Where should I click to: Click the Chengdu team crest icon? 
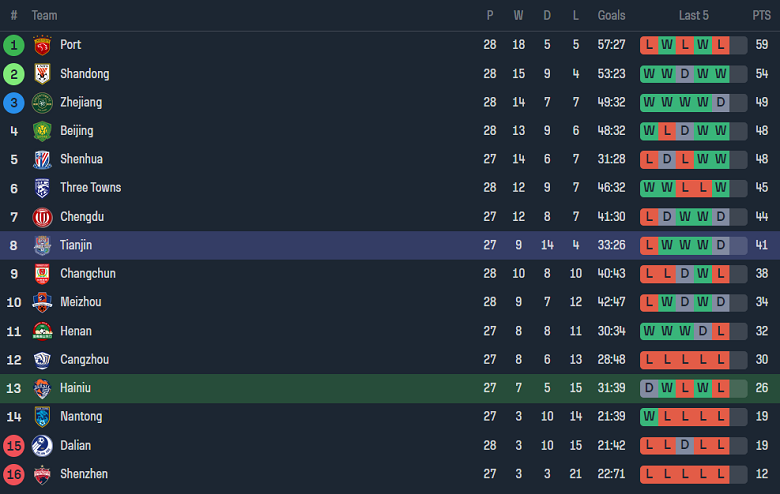click(x=42, y=217)
